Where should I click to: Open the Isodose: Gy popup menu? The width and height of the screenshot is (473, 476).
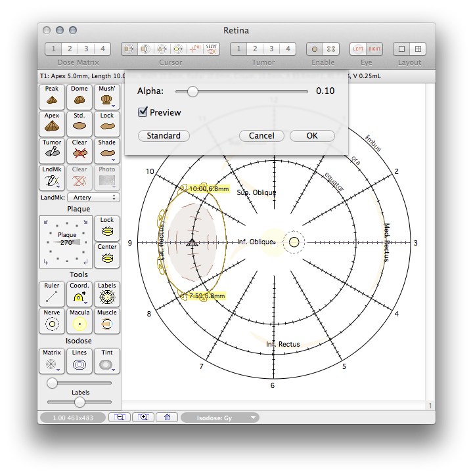[220, 418]
